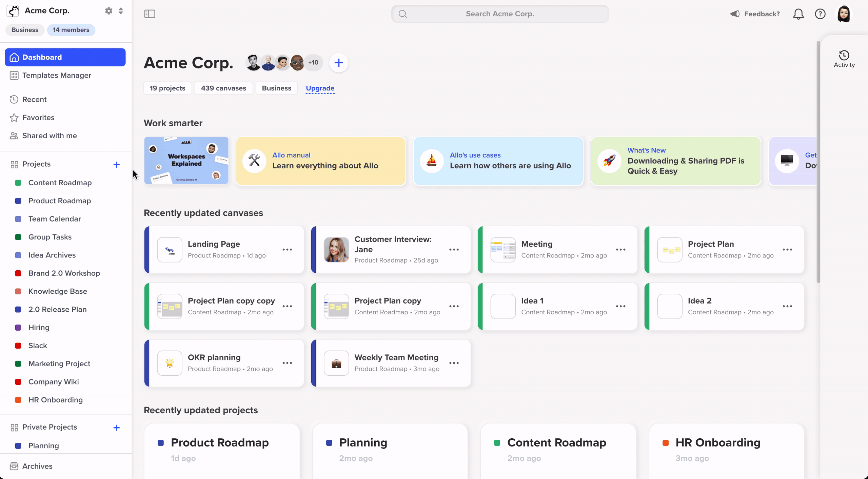Open Project Plan copy copy options
The image size is (868, 479).
(287, 306)
